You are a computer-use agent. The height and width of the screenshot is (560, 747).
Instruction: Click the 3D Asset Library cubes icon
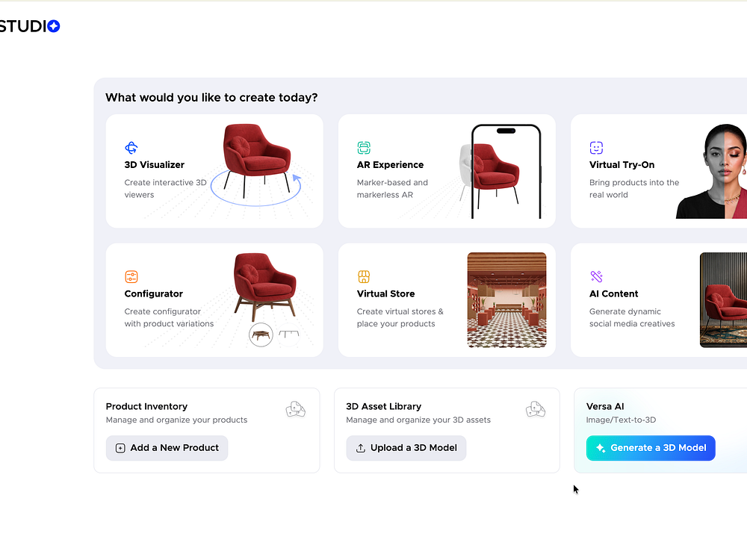(536, 409)
